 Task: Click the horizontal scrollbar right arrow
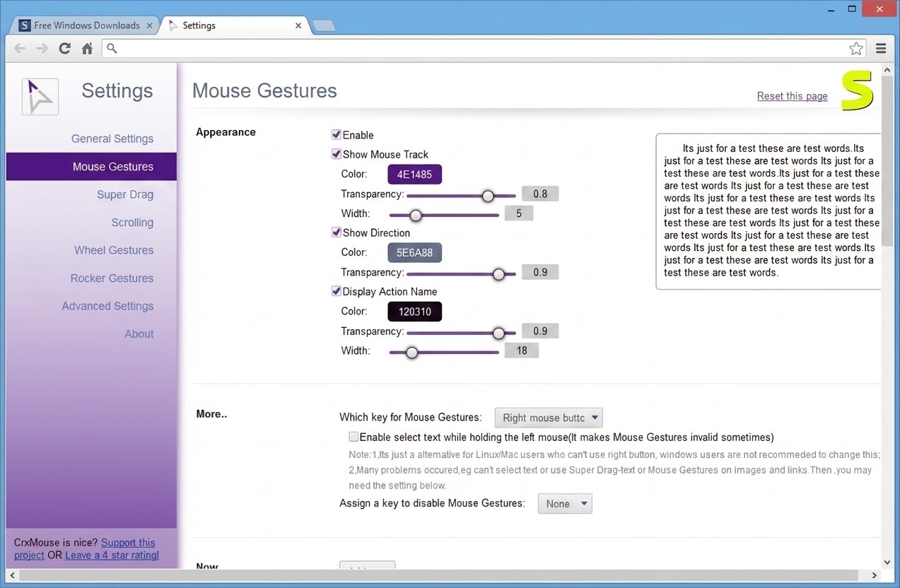coord(874,575)
